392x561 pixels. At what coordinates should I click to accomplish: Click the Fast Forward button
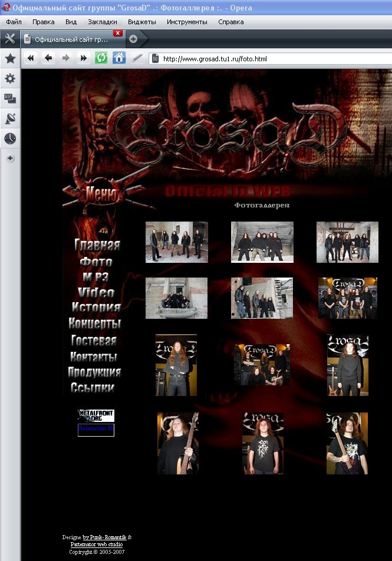pos(84,58)
